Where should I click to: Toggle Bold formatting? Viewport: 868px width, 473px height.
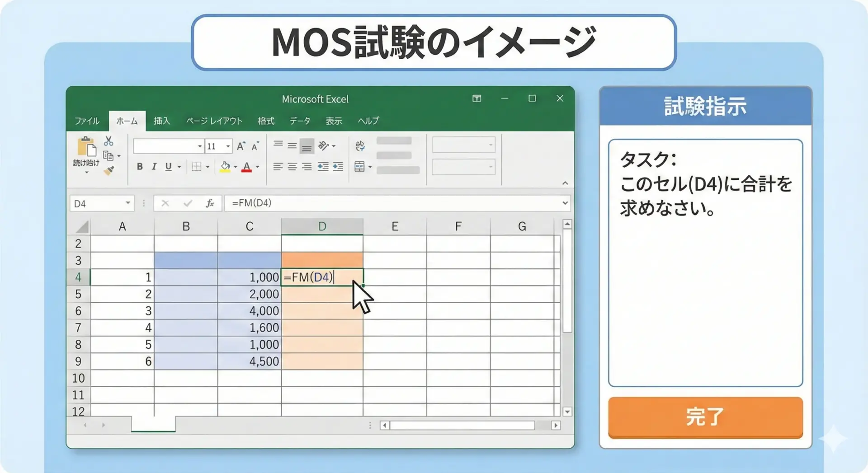point(140,167)
